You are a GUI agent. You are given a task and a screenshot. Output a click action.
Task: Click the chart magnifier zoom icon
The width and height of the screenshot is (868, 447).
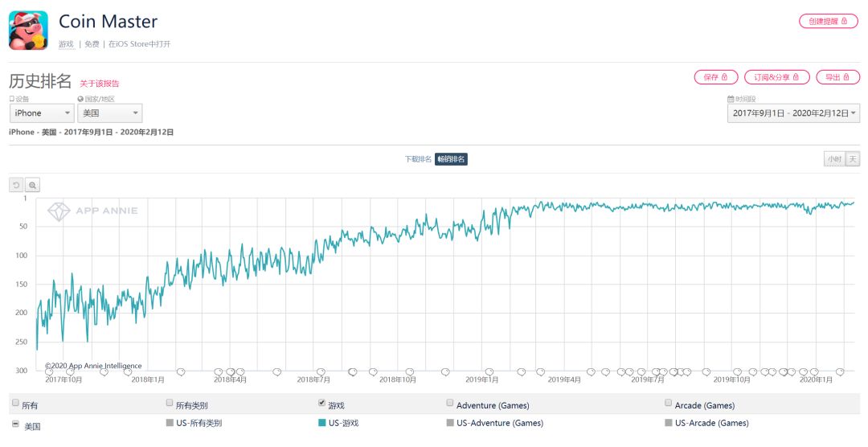(32, 185)
